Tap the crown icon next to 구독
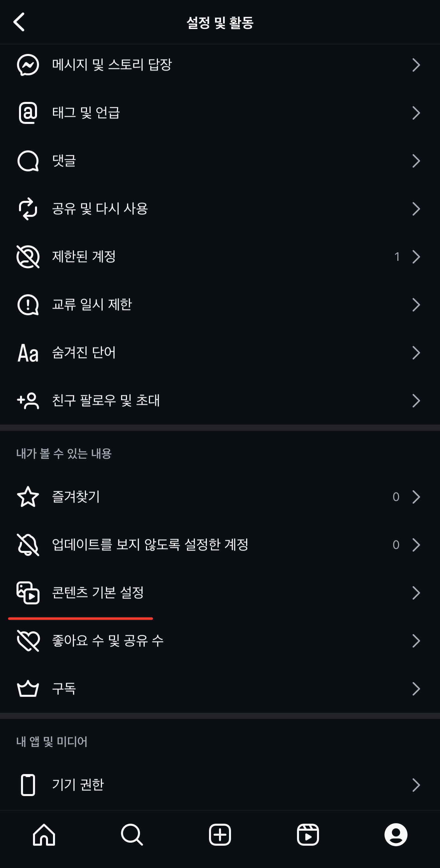The width and height of the screenshot is (440, 868). [28, 688]
